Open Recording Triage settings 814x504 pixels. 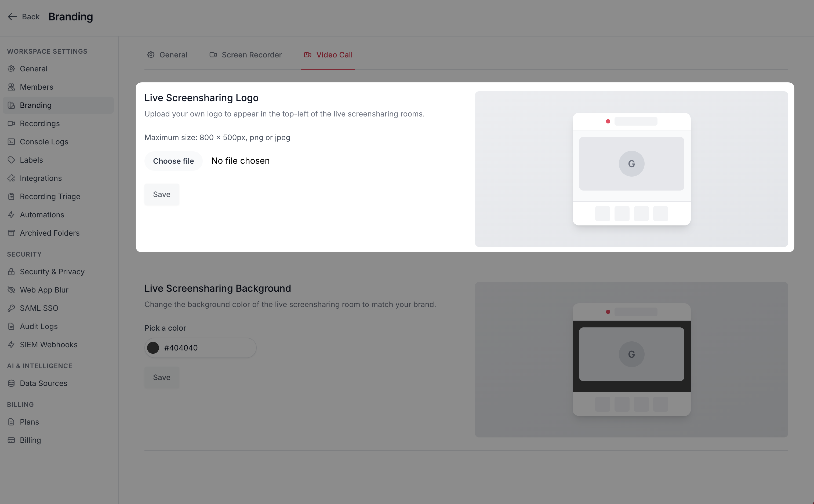[50, 196]
